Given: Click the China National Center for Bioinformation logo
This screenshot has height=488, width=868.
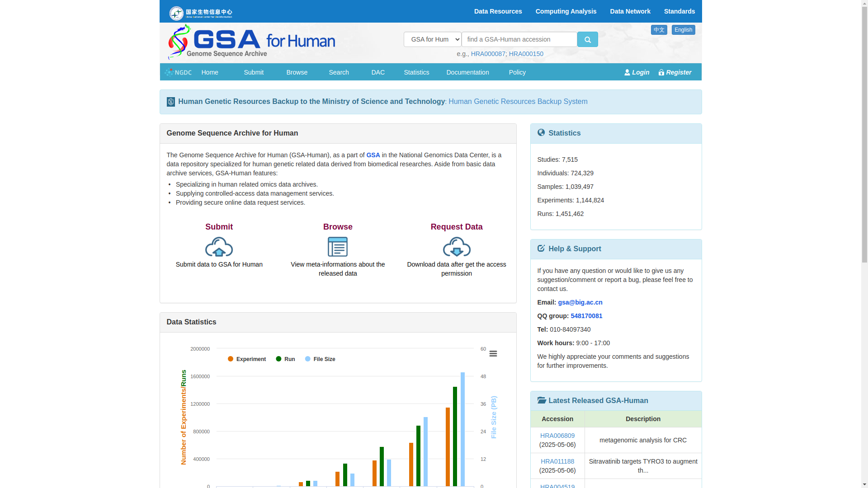Looking at the screenshot, I should click(x=200, y=13).
